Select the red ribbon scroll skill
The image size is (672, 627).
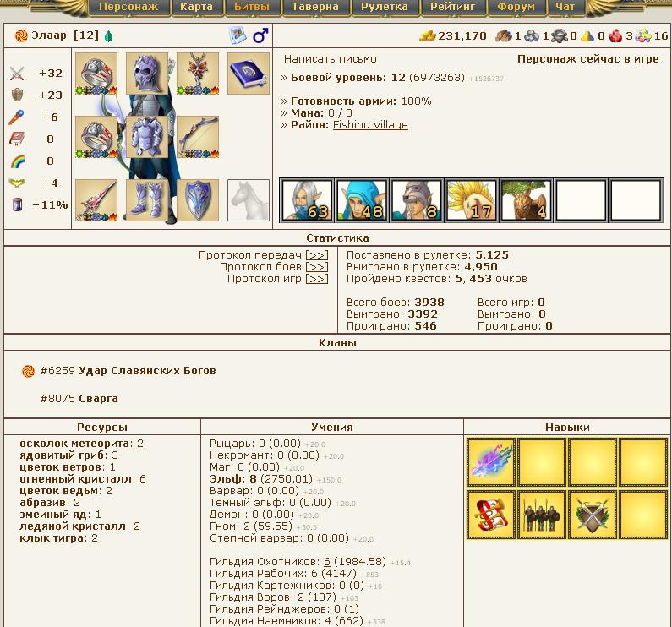click(492, 515)
